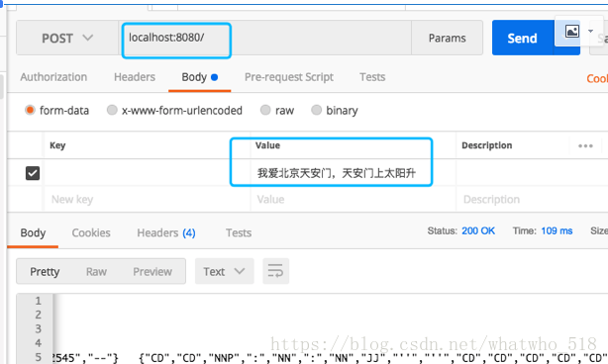Click line number 5 in response
The image size is (608, 364).
click(x=38, y=357)
